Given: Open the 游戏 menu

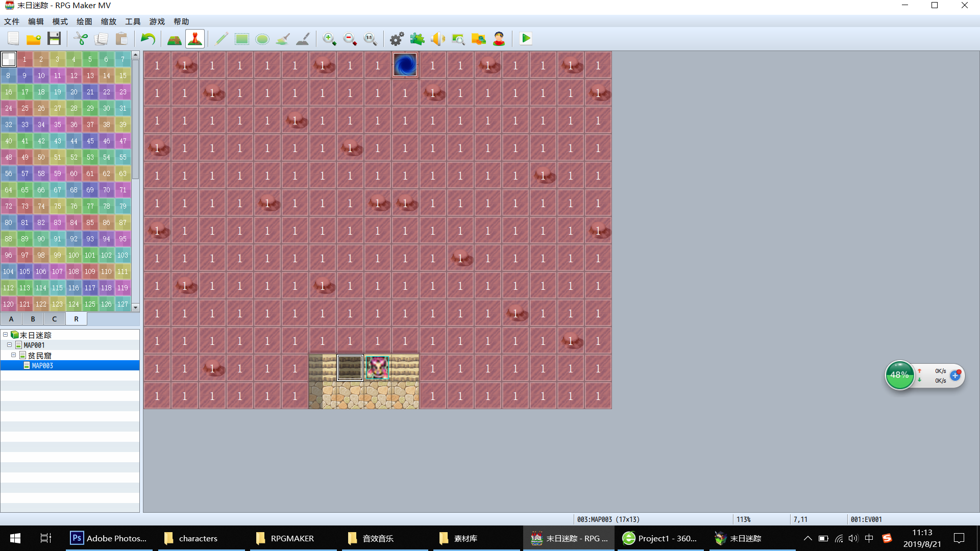Looking at the screenshot, I should coord(157,21).
